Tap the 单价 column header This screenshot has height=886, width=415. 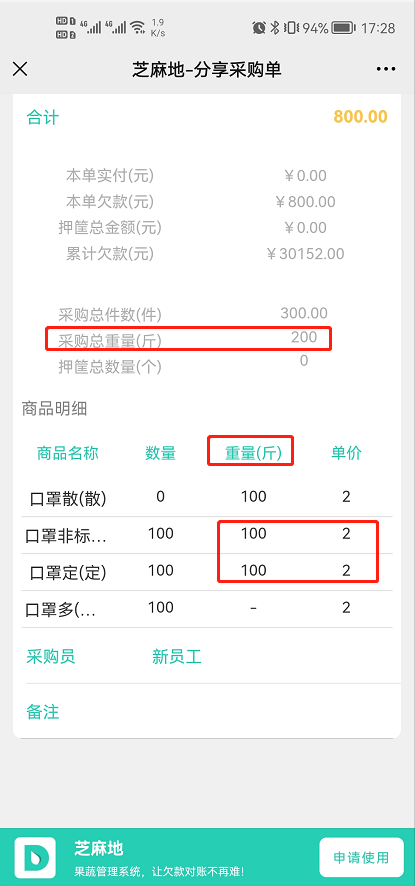click(x=346, y=453)
